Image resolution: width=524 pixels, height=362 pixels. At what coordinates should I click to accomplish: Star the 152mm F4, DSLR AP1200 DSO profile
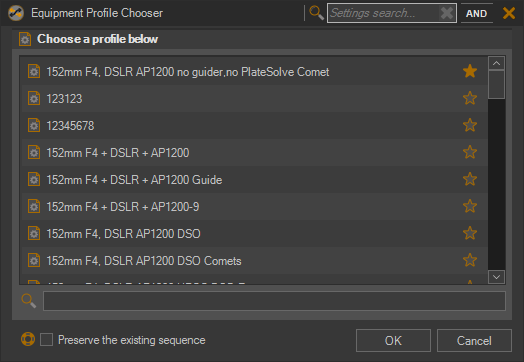[x=470, y=233]
